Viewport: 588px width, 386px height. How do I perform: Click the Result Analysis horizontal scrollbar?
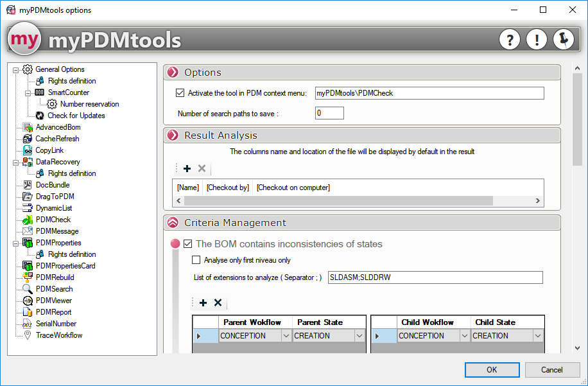point(338,201)
